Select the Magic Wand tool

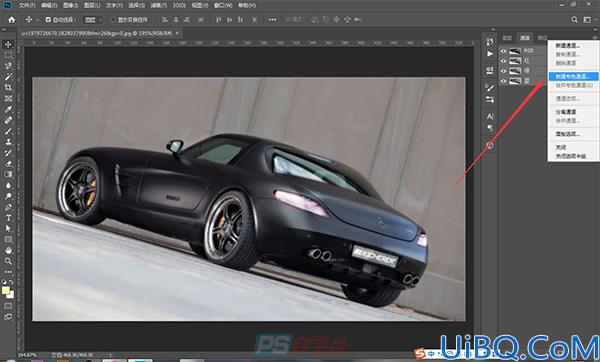8,77
